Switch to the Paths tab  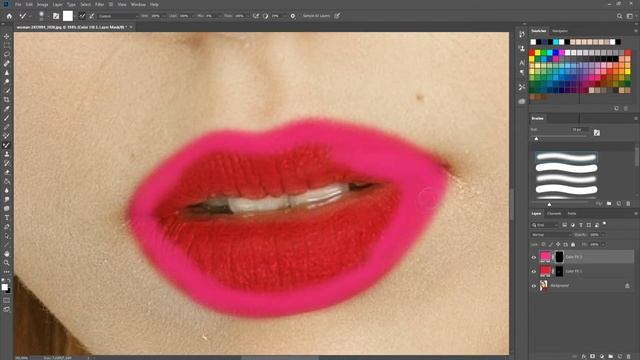(x=572, y=213)
